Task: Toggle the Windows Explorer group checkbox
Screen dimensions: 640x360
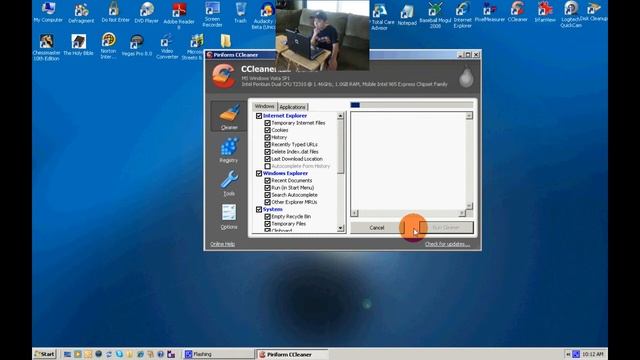Action: (259, 173)
